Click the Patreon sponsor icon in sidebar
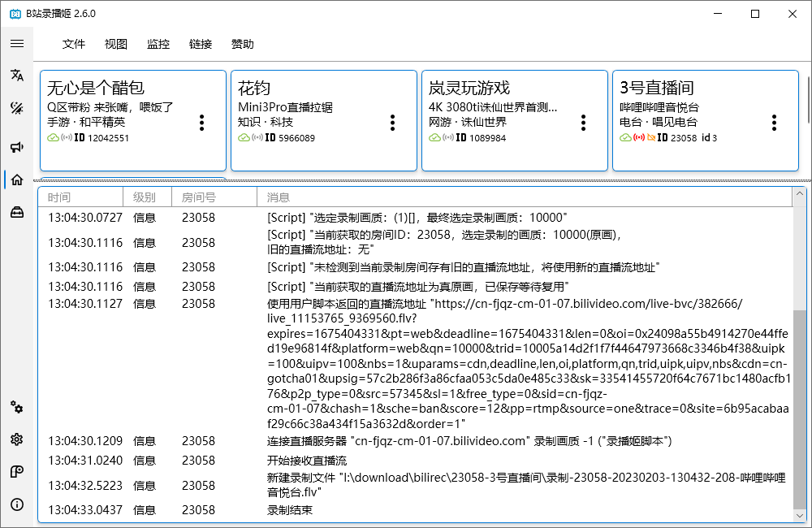Image resolution: width=812 pixels, height=528 pixels. tap(17, 471)
